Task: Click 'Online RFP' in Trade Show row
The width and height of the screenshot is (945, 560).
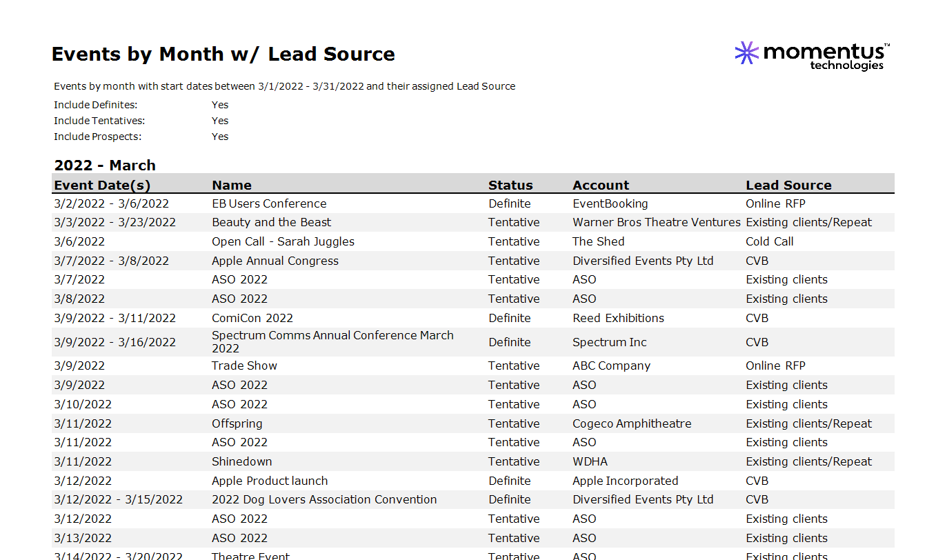Action: click(776, 366)
